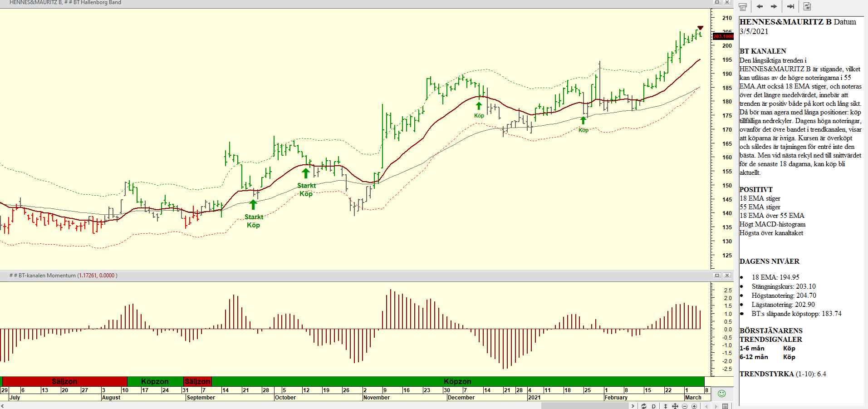Click 18 EMA över 55 EMA line
Image resolution: width=868 pixels, height=409 pixels.
(x=772, y=215)
